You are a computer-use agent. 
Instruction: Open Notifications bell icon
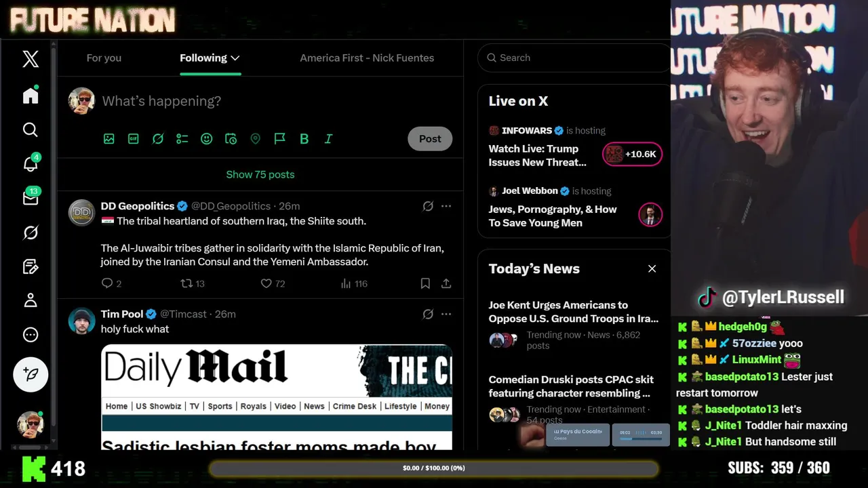pyautogui.click(x=31, y=163)
